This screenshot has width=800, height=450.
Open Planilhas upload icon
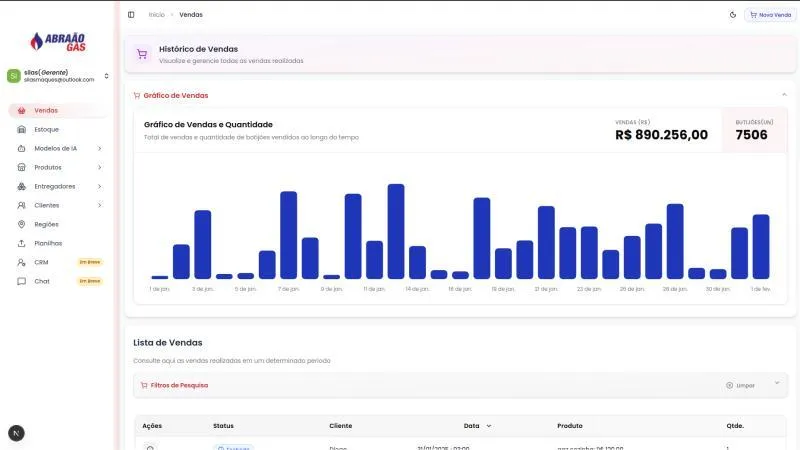pyautogui.click(x=22, y=243)
